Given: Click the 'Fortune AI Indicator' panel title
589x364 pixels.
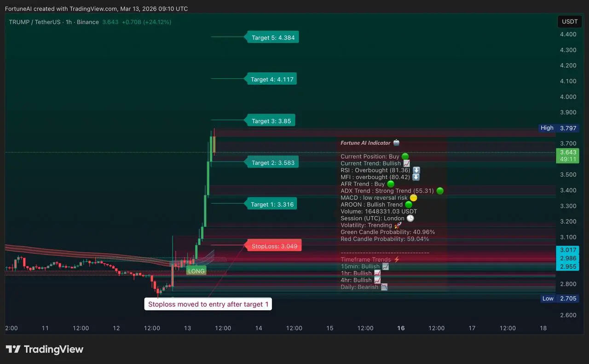Looking at the screenshot, I should coord(365,143).
